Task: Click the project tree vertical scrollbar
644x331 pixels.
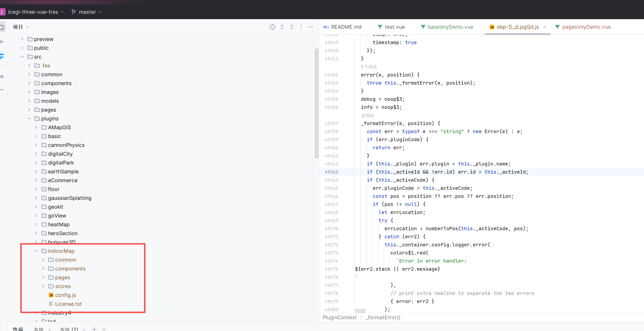Action: (316, 103)
